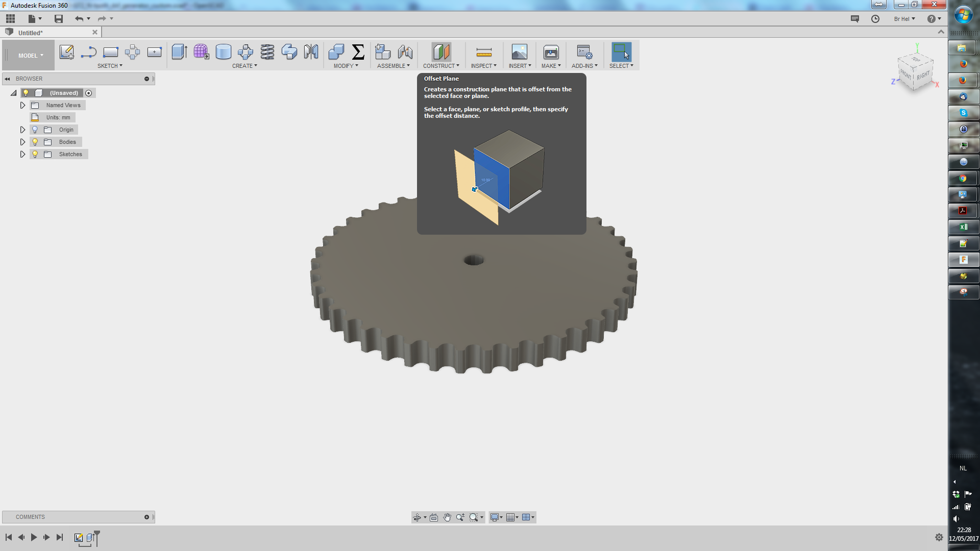Click the Add-Ins scripts icon
This screenshot has width=980, height=551.
pos(584,52)
